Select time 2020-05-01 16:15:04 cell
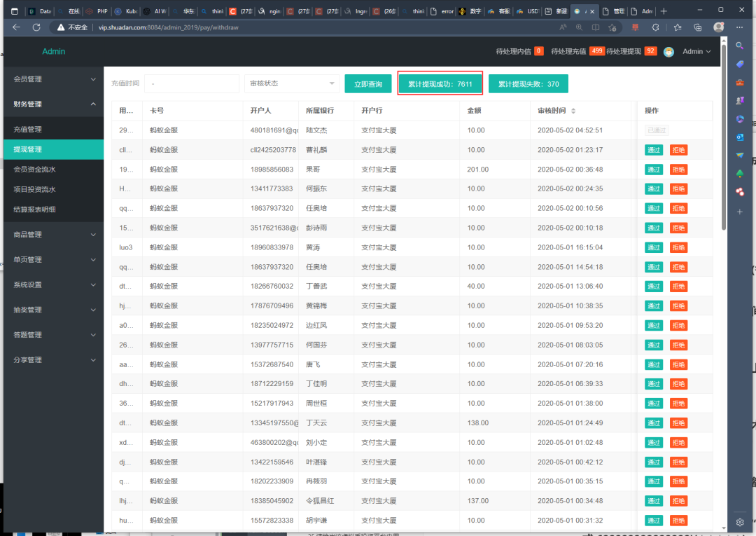The width and height of the screenshot is (756, 536). pyautogui.click(x=580, y=247)
